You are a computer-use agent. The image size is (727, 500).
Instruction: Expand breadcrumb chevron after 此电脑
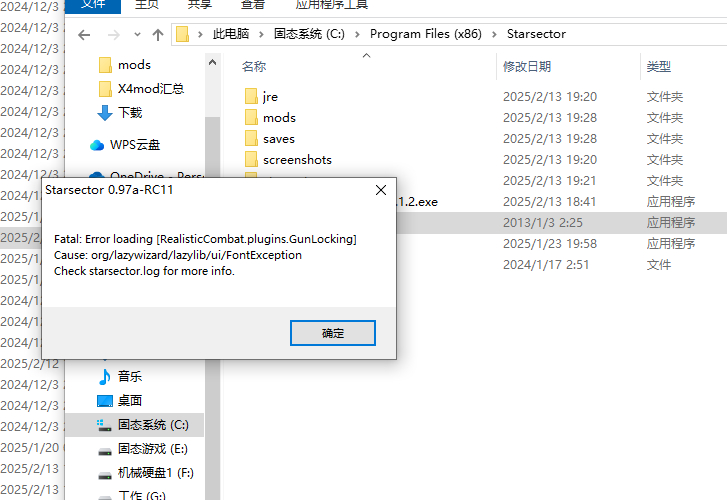point(261,35)
